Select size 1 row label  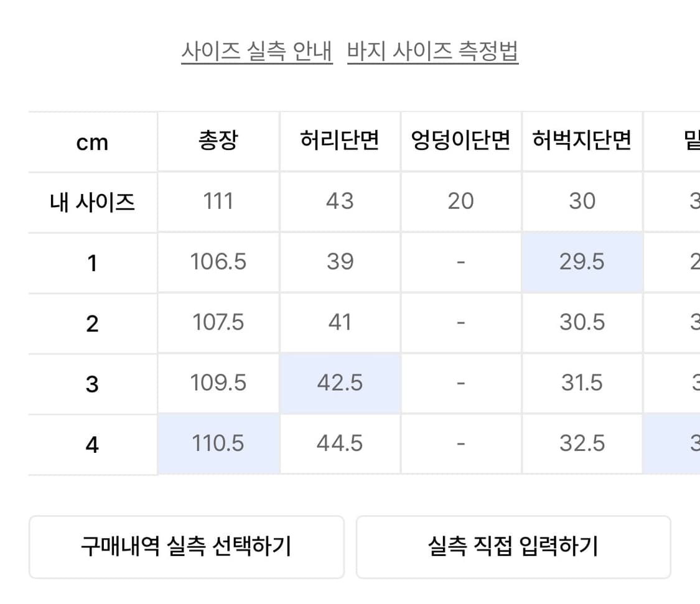92,263
